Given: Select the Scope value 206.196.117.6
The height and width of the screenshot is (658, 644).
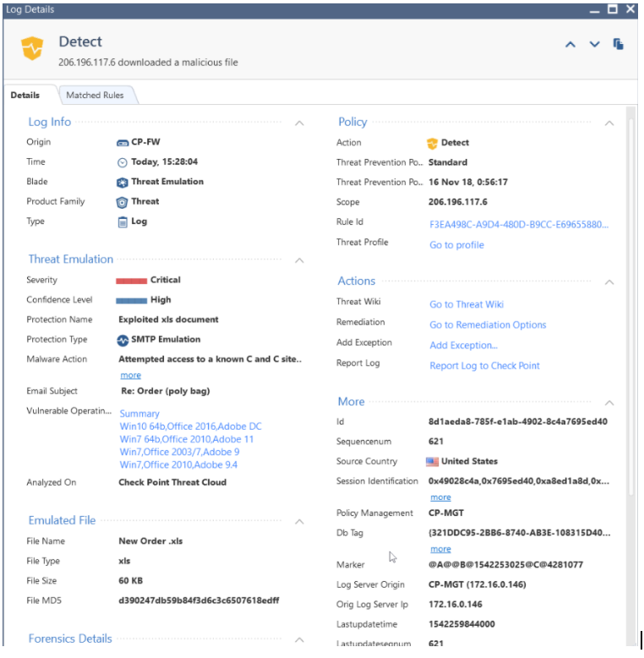Looking at the screenshot, I should pos(458,202).
